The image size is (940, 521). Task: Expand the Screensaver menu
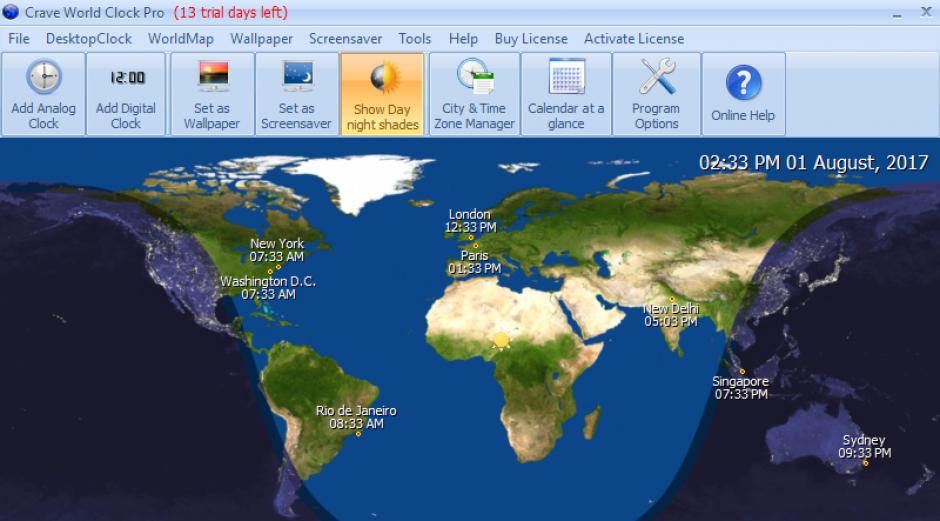[345, 39]
